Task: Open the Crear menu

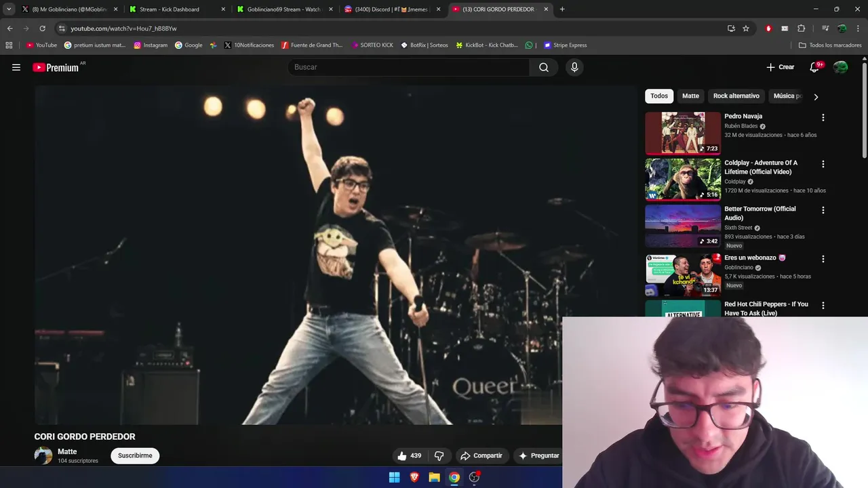Action: point(780,67)
